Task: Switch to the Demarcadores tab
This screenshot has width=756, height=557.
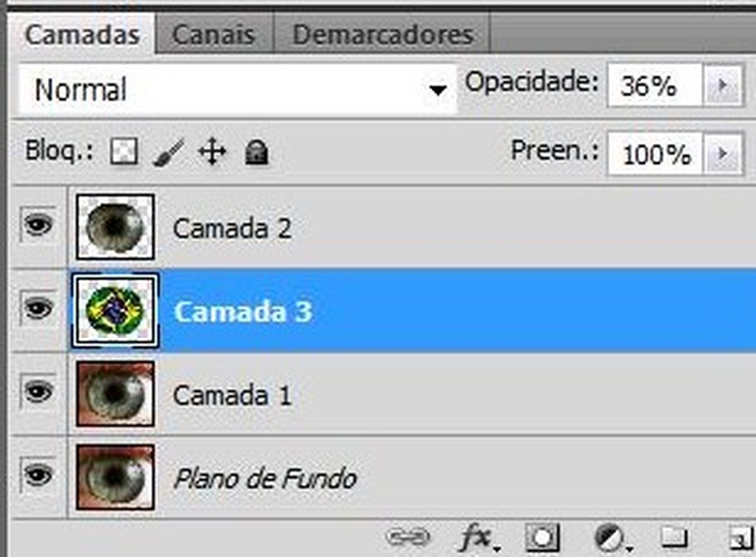Action: point(383,34)
